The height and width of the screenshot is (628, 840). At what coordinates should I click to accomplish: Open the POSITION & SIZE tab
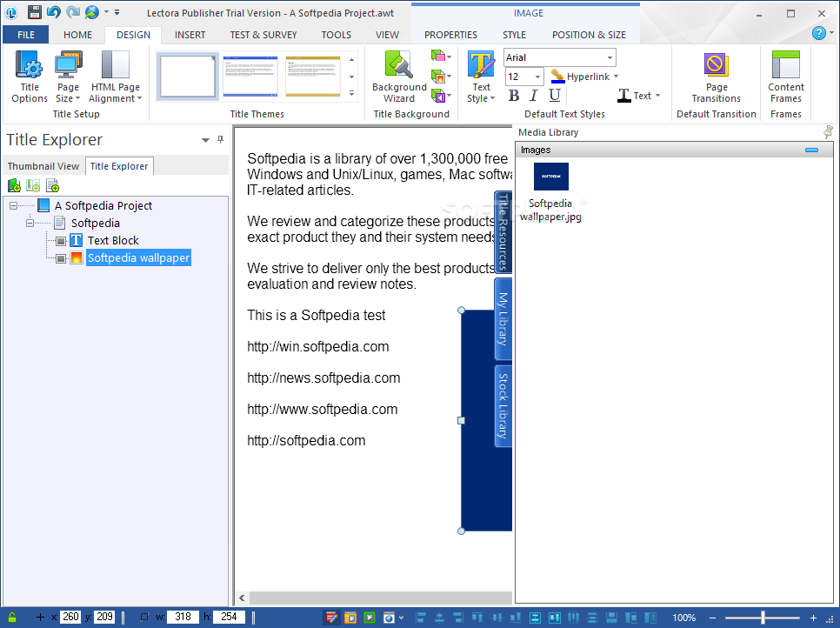(x=589, y=35)
